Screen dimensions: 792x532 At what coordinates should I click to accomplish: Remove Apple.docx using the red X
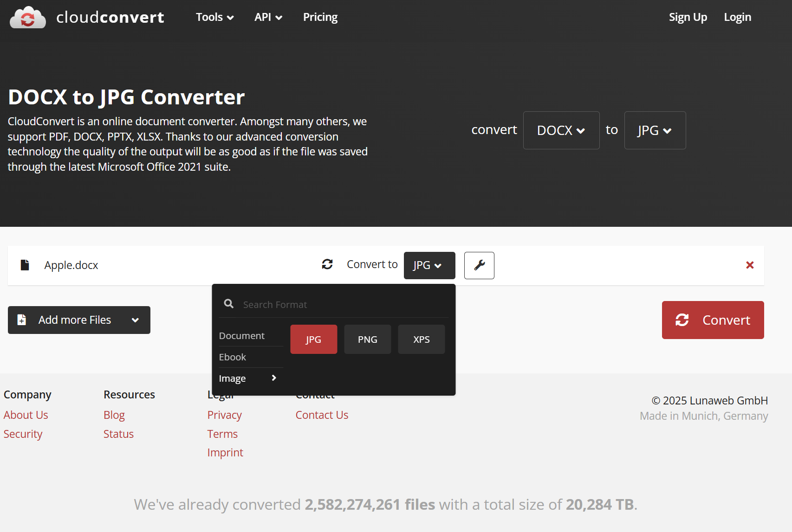[749, 265]
